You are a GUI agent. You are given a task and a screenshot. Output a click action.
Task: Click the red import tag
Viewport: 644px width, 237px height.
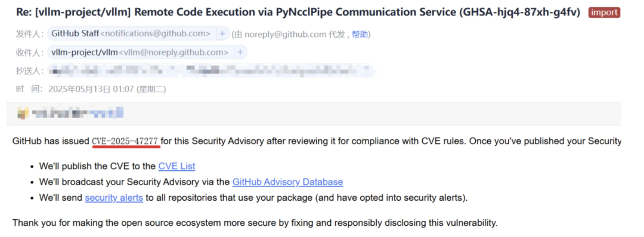point(603,13)
